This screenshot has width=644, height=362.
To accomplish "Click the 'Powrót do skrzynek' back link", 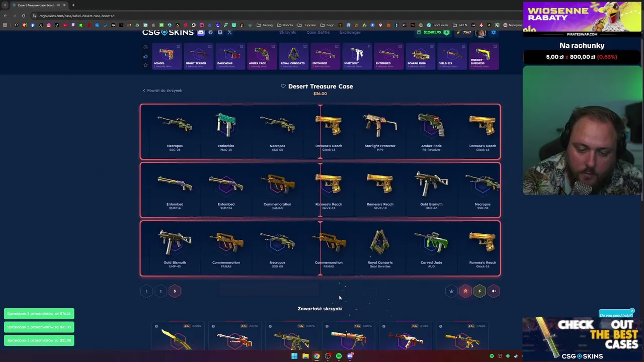I will click(x=162, y=90).
